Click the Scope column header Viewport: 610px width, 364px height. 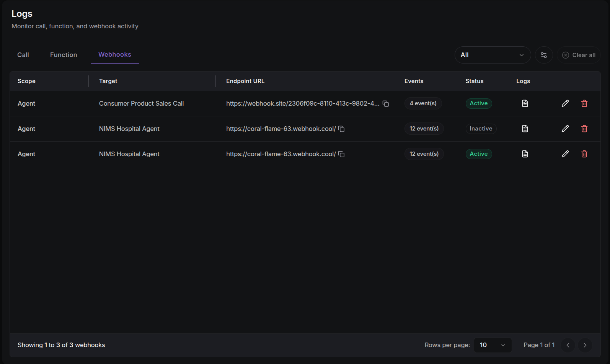point(26,81)
